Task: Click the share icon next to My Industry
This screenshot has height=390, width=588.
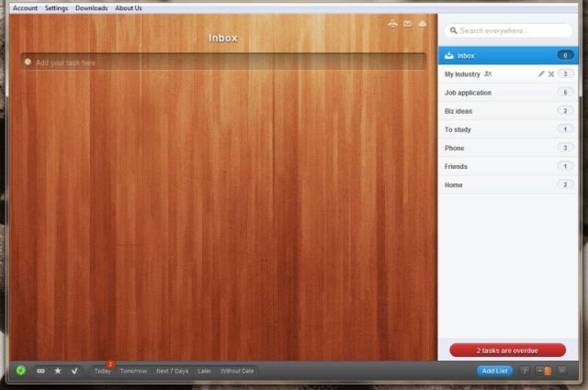Action: pos(489,74)
